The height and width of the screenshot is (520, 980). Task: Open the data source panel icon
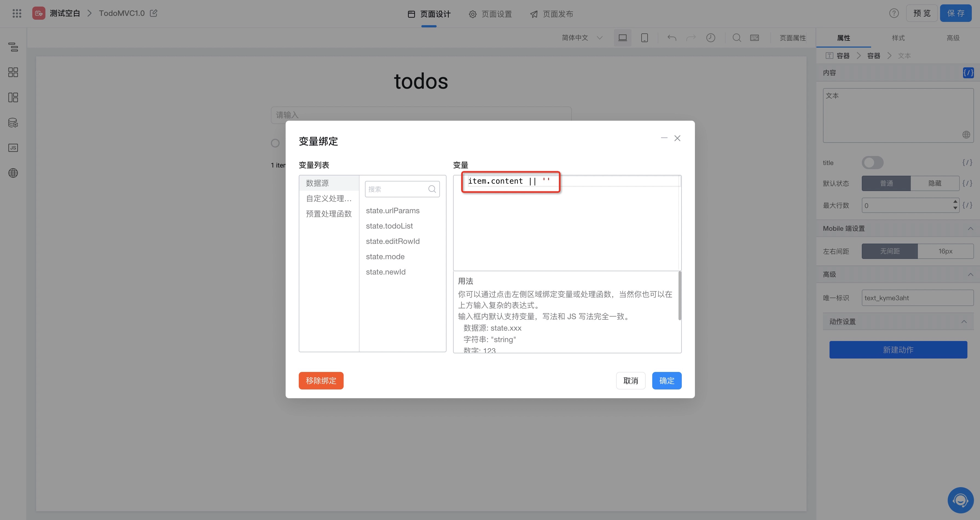click(x=13, y=123)
